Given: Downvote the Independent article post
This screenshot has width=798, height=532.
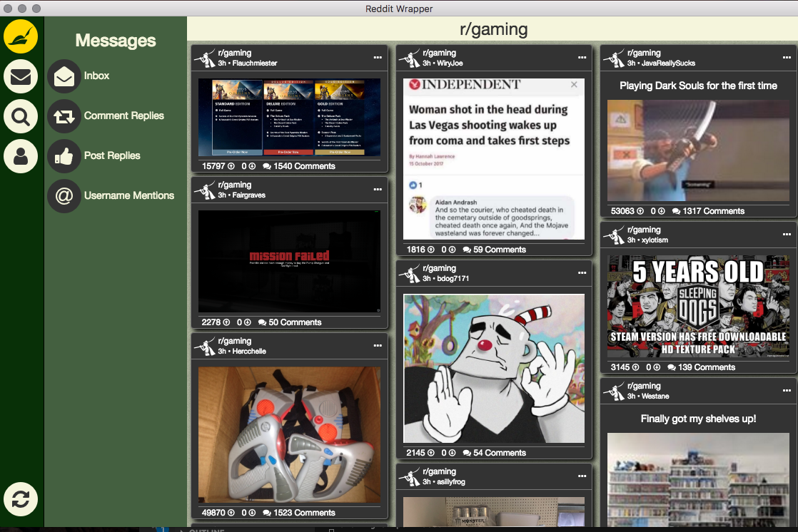Looking at the screenshot, I should [452, 250].
